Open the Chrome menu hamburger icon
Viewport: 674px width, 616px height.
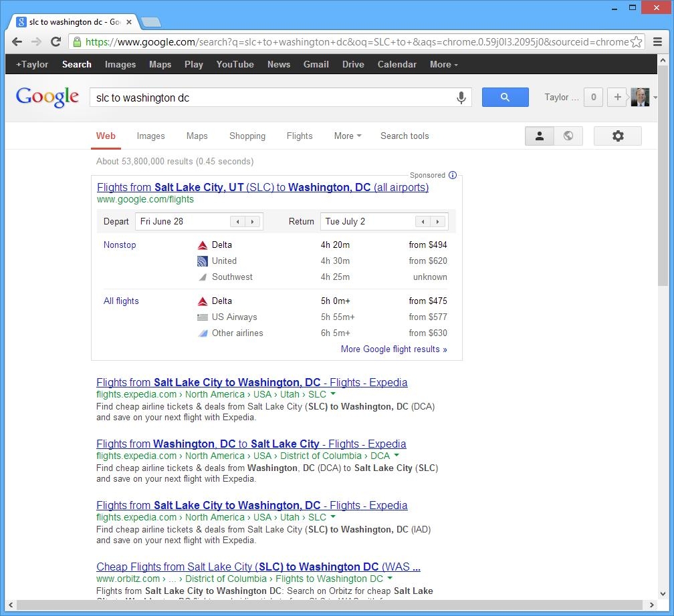pos(657,41)
